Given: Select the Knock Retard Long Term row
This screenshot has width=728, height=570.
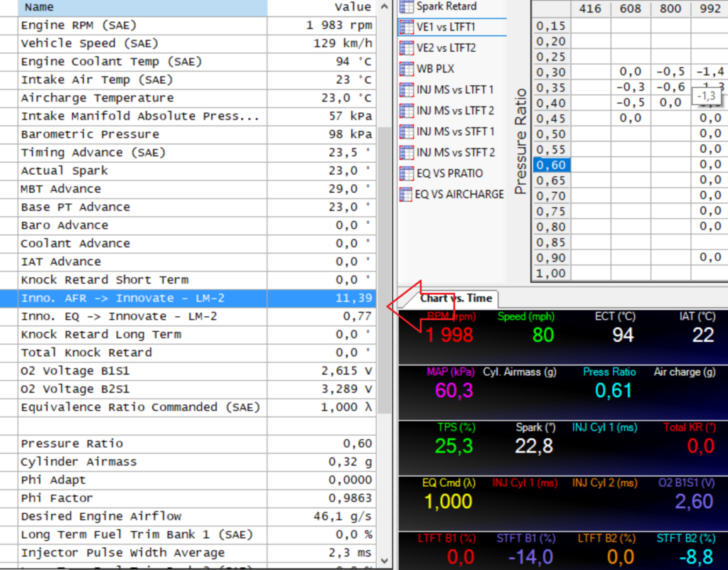Looking at the screenshot, I should [142, 335].
